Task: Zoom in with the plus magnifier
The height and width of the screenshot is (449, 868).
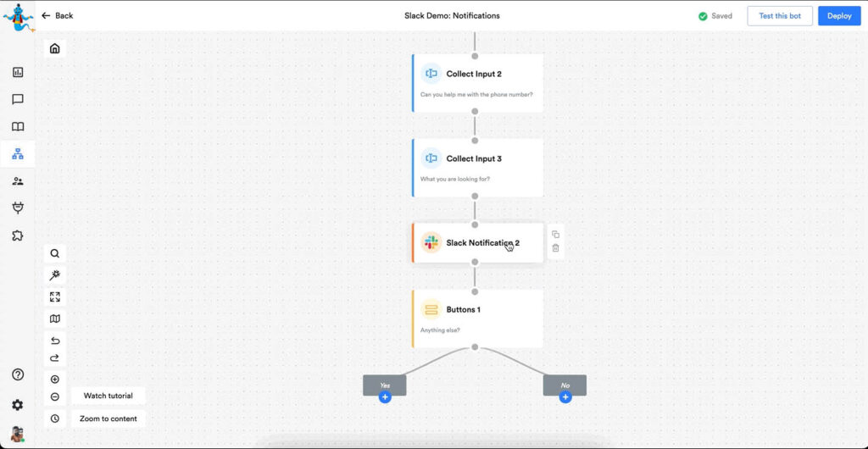Action: (55, 380)
